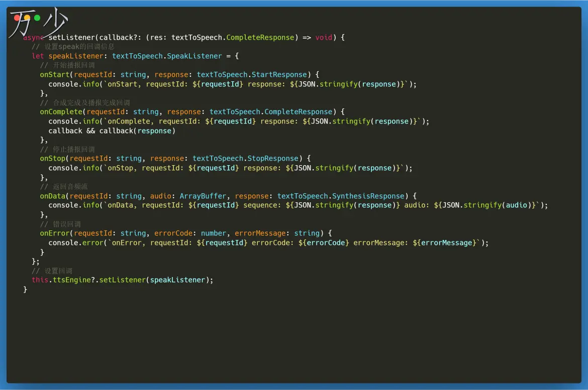Image resolution: width=588 pixels, height=390 pixels.
Task: Click the green maximize dot
Action: click(37, 18)
